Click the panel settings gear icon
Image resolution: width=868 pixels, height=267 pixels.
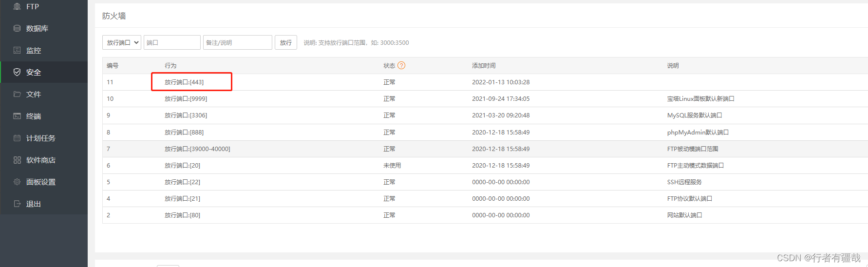click(17, 182)
